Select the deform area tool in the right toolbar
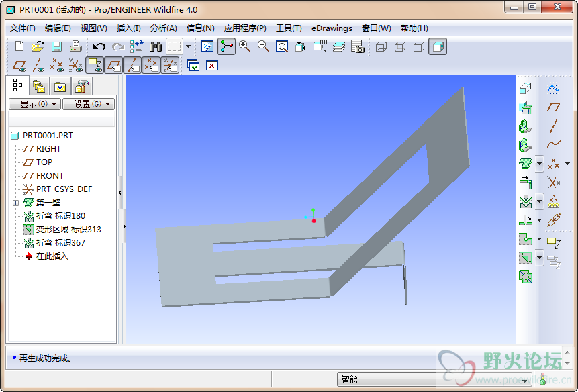 [525, 258]
